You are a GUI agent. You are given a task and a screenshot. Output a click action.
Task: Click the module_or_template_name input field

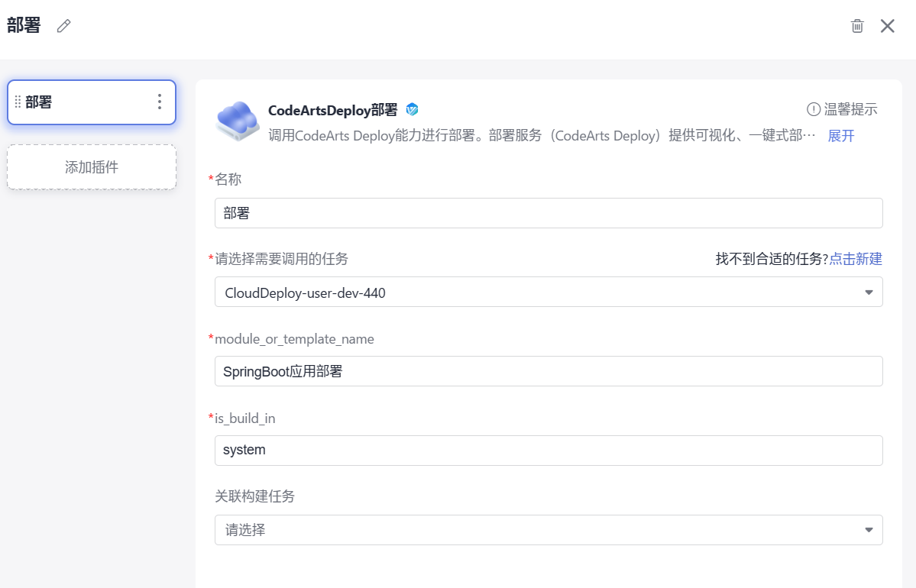tap(549, 371)
